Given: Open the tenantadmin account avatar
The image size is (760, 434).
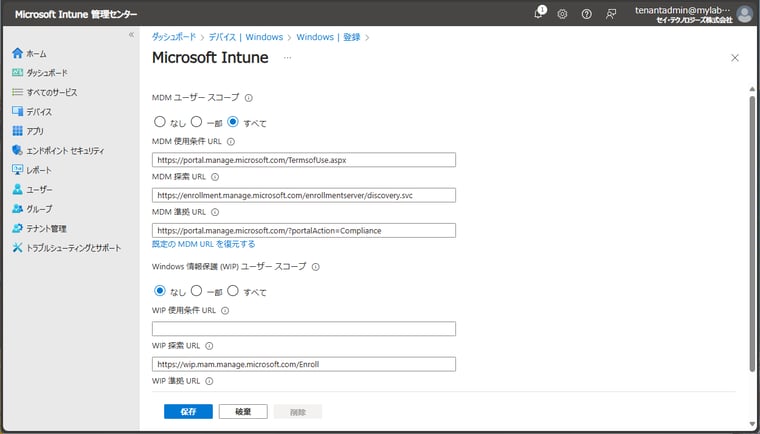Looking at the screenshot, I should [x=744, y=14].
